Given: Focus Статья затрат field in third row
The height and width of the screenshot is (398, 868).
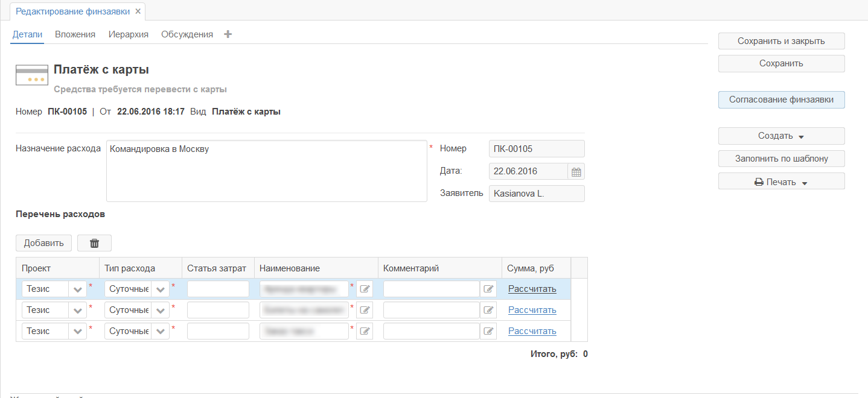Looking at the screenshot, I should [x=218, y=331].
